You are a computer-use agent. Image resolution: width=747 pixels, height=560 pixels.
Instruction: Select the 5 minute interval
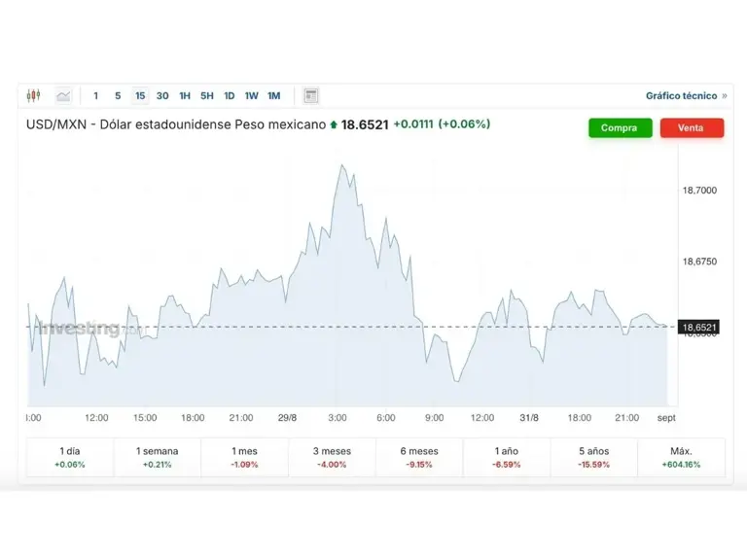(x=118, y=95)
